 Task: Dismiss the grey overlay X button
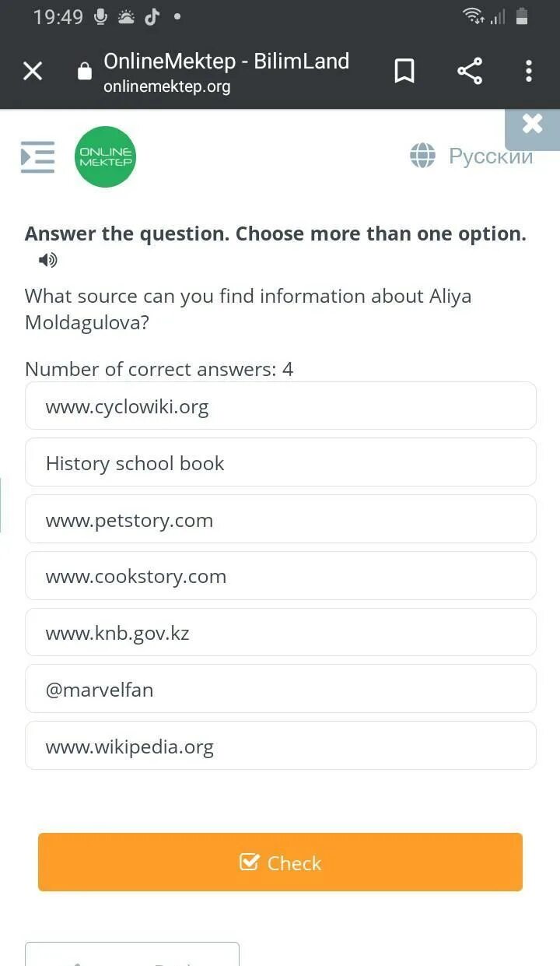point(533,125)
